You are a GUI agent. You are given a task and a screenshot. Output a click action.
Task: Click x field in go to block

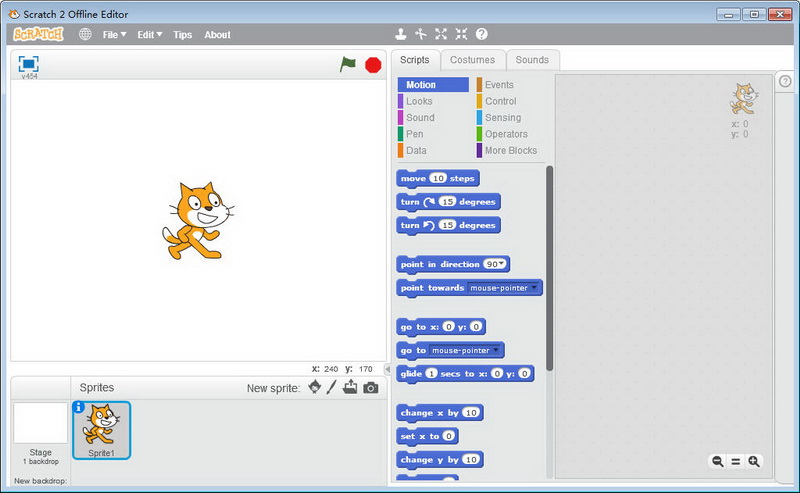point(448,327)
